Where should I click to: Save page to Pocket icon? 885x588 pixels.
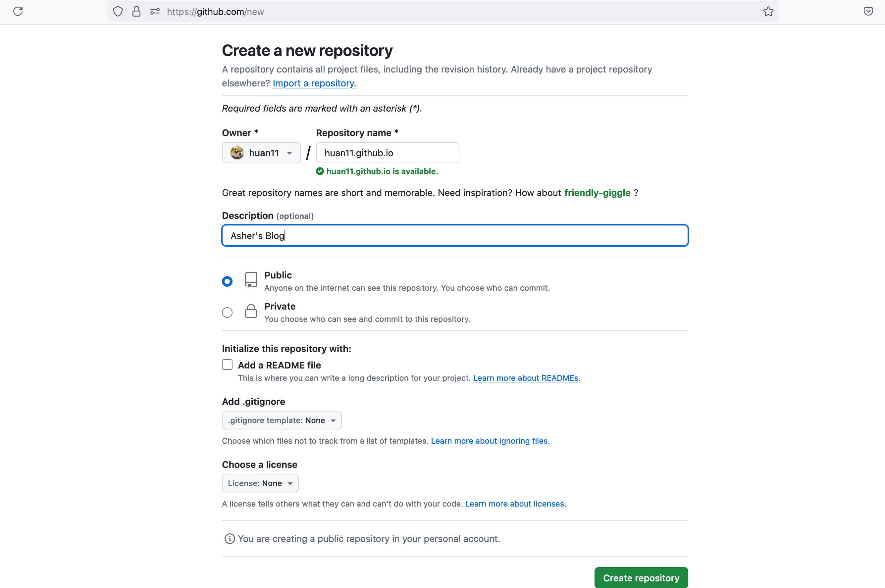point(868,12)
